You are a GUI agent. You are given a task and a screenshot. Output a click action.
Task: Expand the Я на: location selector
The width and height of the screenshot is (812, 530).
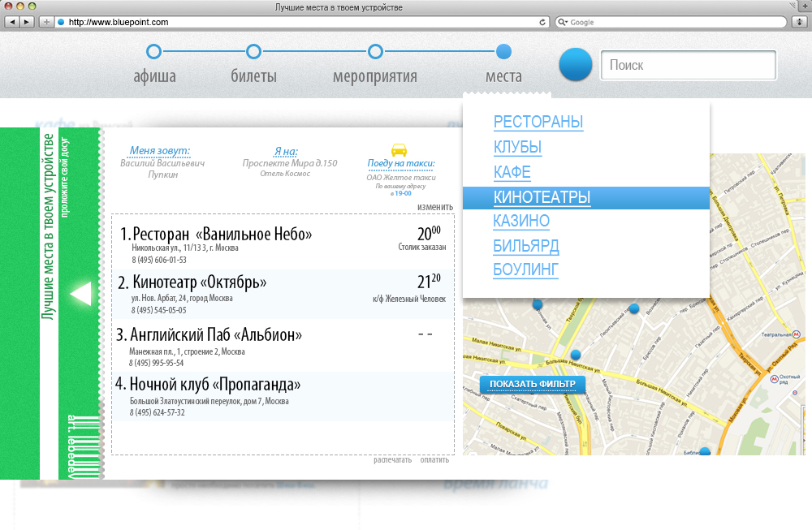tap(285, 151)
